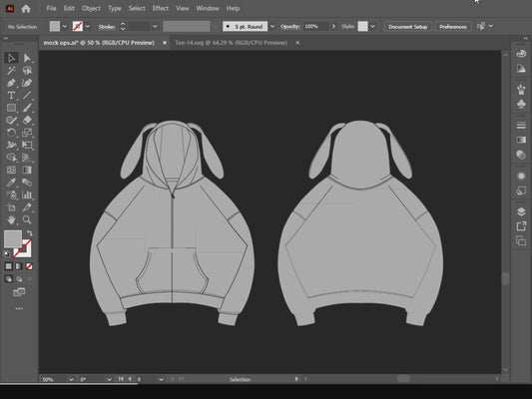
Task: Select the Direct Selection tool
Action: [x=27, y=58]
